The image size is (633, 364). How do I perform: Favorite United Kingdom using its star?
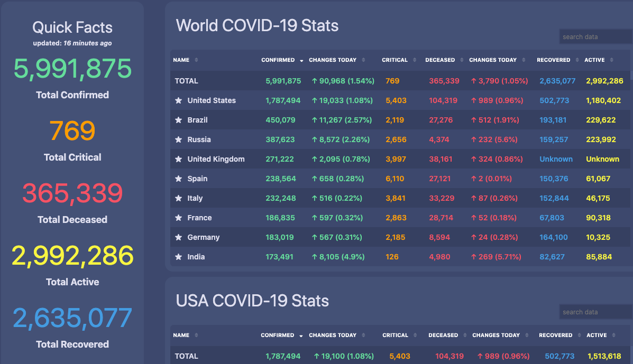[178, 159]
